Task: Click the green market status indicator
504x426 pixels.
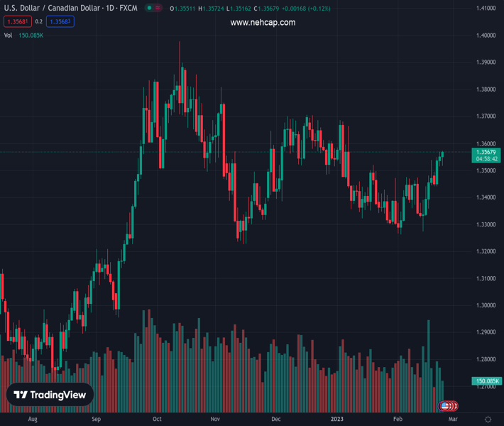Action: (x=150, y=9)
